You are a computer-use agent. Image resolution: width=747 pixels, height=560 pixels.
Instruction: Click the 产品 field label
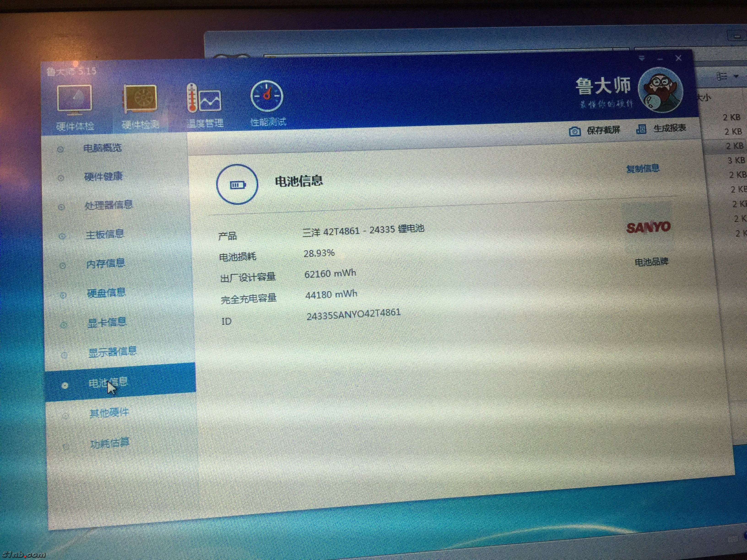pos(228,236)
